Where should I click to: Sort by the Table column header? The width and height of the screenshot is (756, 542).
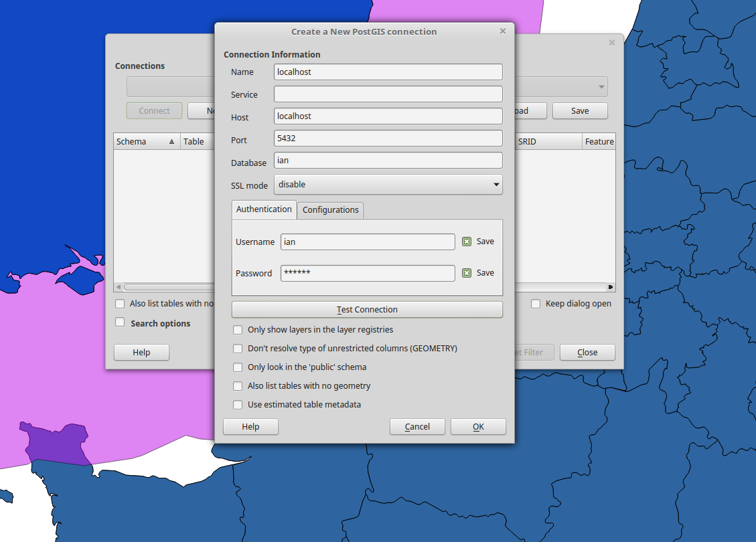197,142
